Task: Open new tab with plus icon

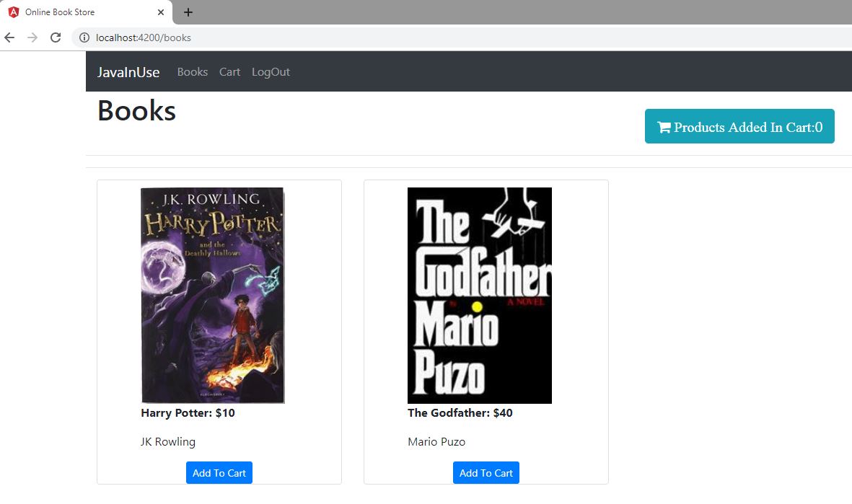Action: coord(188,12)
